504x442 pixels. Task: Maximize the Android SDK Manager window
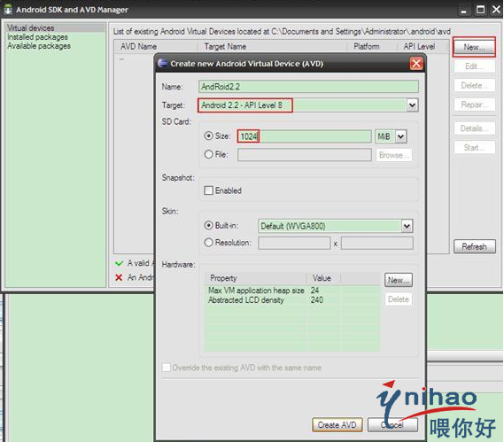481,10
